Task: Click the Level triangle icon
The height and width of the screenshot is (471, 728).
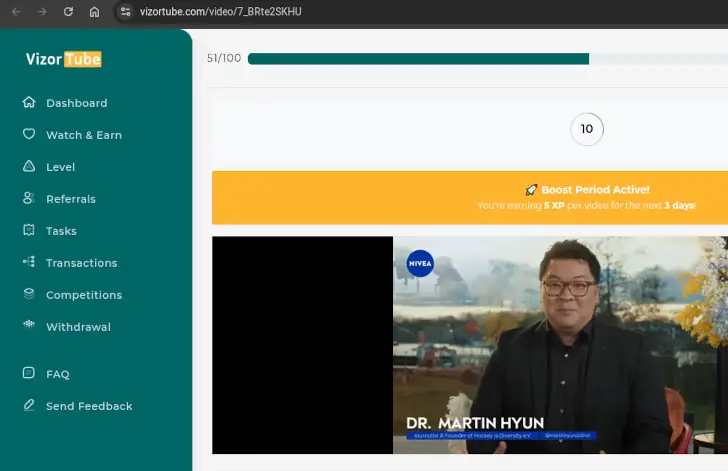Action: click(x=29, y=166)
